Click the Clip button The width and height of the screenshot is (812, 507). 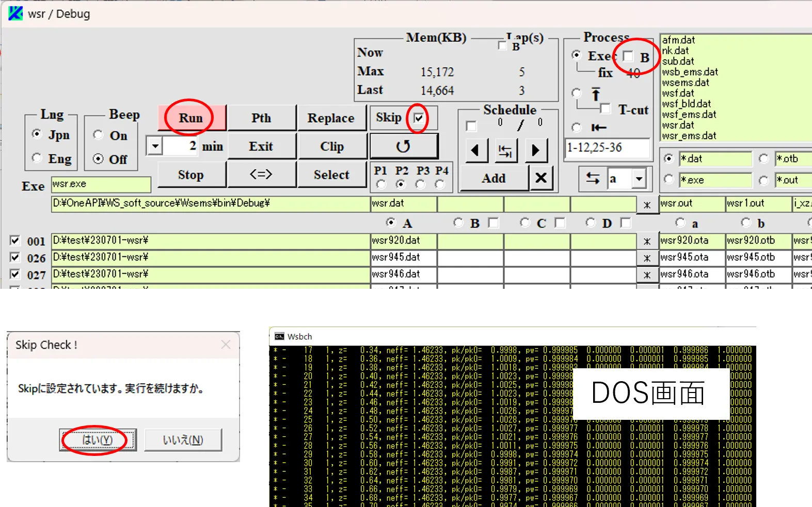coord(331,146)
